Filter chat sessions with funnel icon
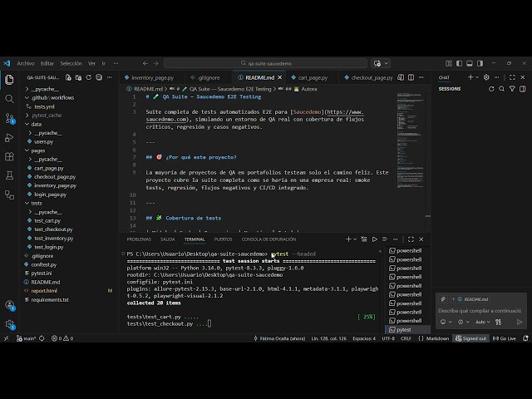This screenshot has width=532, height=399. coord(512,89)
